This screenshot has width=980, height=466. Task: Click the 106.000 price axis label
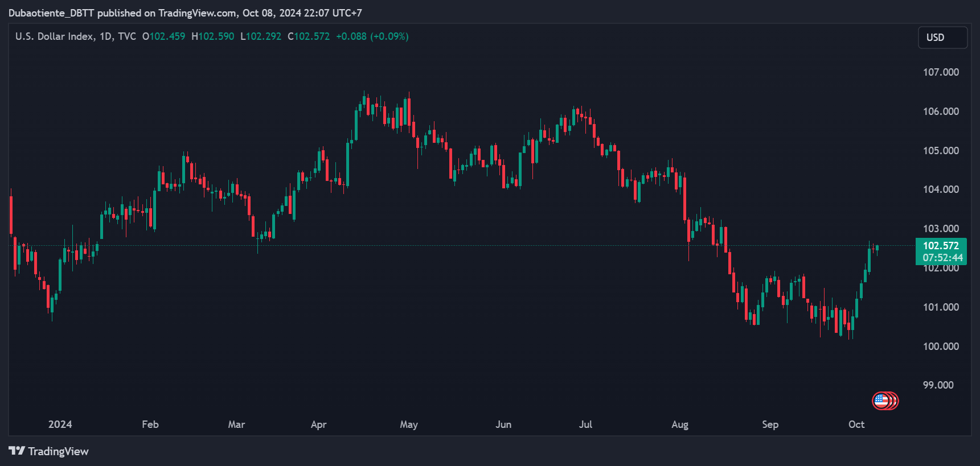[x=941, y=112]
